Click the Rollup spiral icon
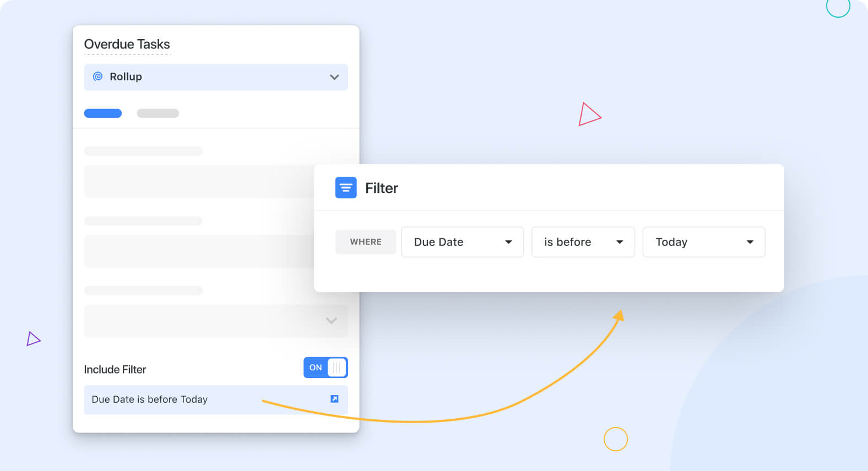The width and height of the screenshot is (868, 471). tap(97, 76)
